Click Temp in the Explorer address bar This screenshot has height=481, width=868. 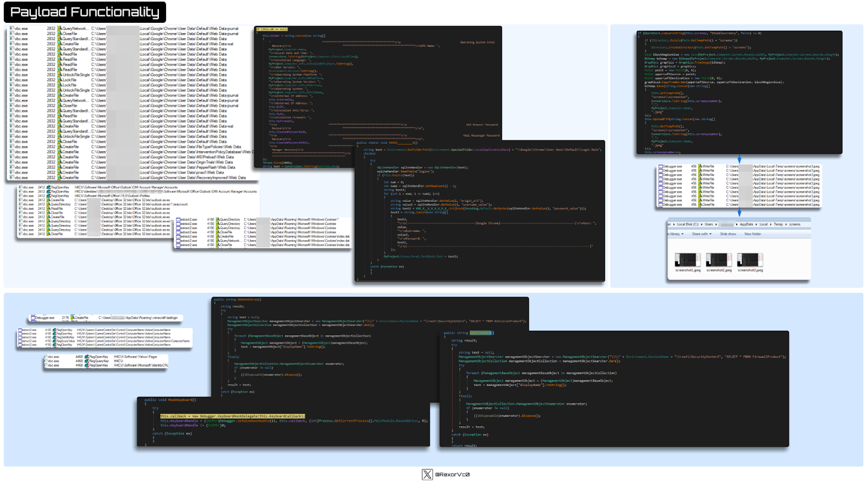tap(778, 225)
